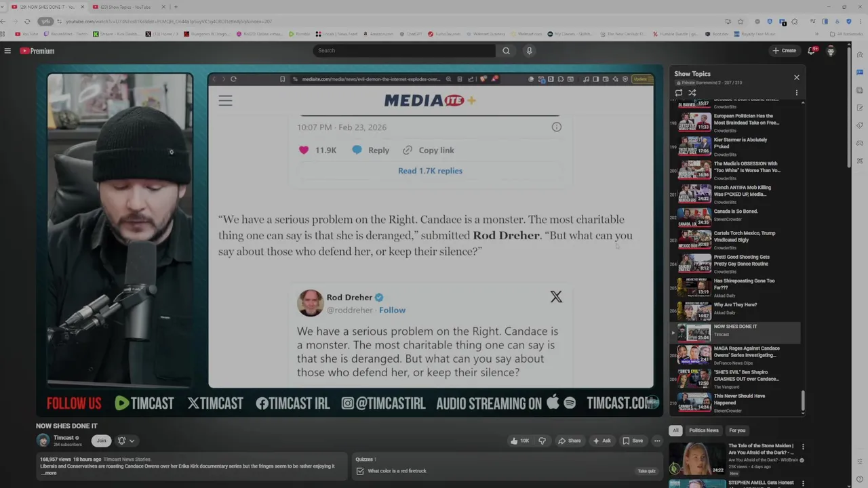
Task: Open the playlist more options menu
Action: point(796,93)
